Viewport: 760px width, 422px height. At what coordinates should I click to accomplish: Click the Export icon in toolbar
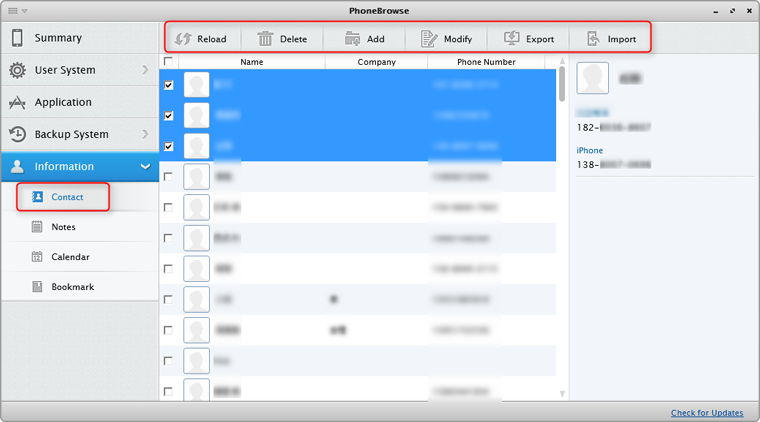click(x=511, y=39)
